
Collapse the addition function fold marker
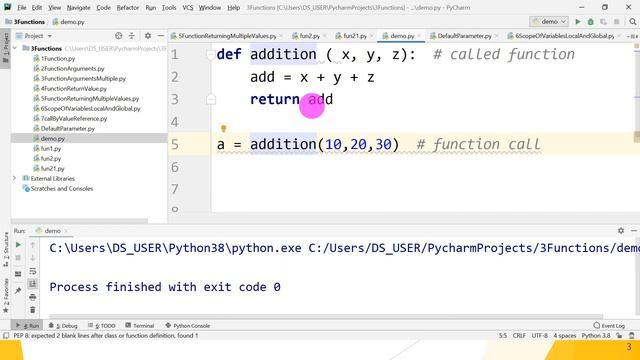pyautogui.click(x=211, y=54)
